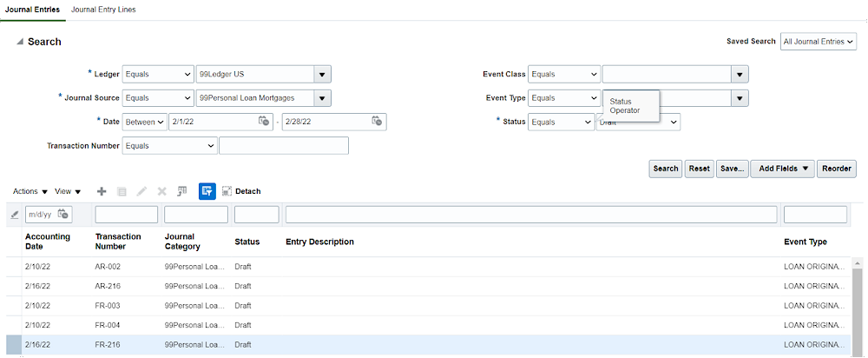Open Event Class operator dropdown
This screenshot has height=358, width=868.
tap(564, 74)
